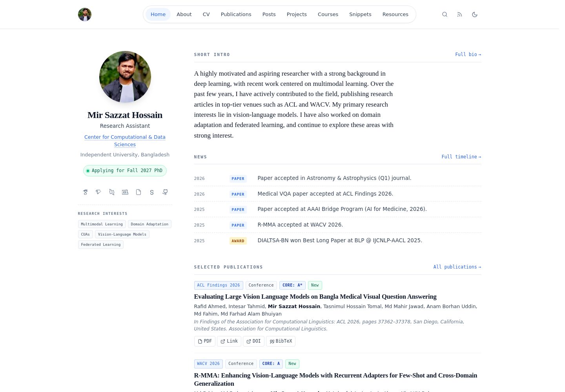565x392 pixels.
Task: Show BibTeX for the ACL Findings paper
Action: coord(281,341)
